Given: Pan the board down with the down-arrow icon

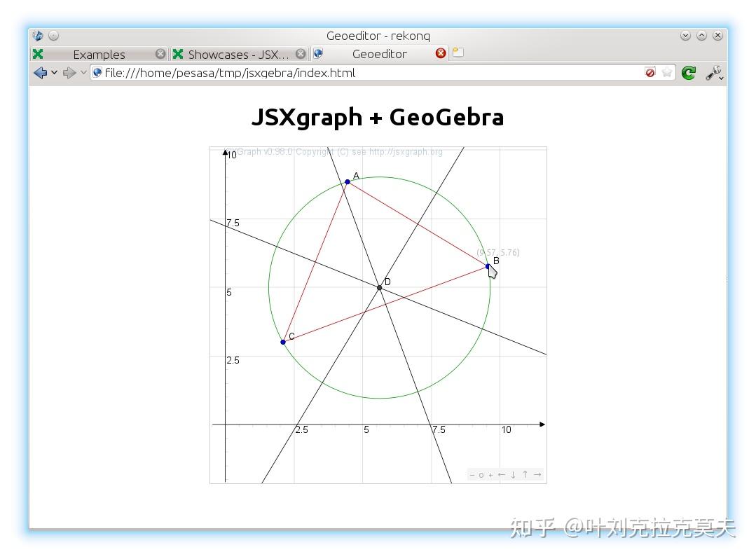Looking at the screenshot, I should pos(513,475).
